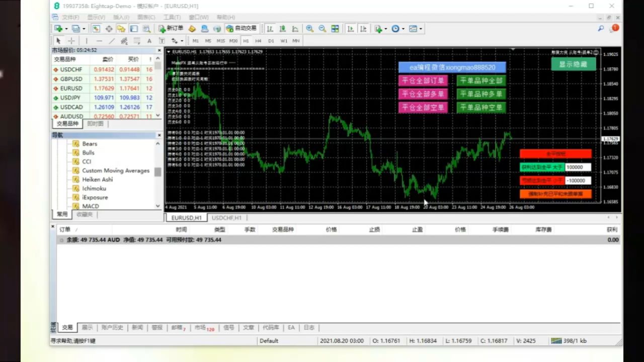The height and width of the screenshot is (362, 644).
Task: Switch timeframe to M15
Action: [x=221, y=41]
